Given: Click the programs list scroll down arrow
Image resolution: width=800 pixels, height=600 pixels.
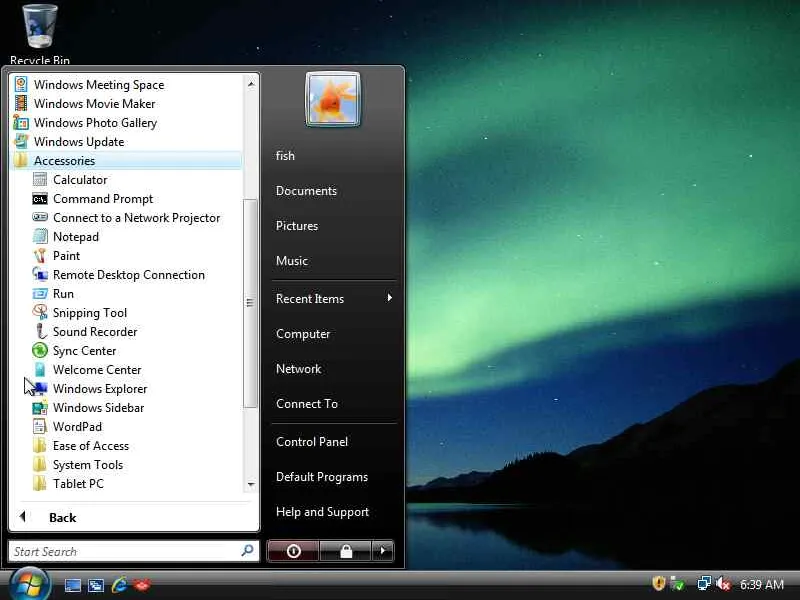Looking at the screenshot, I should click(x=251, y=484).
